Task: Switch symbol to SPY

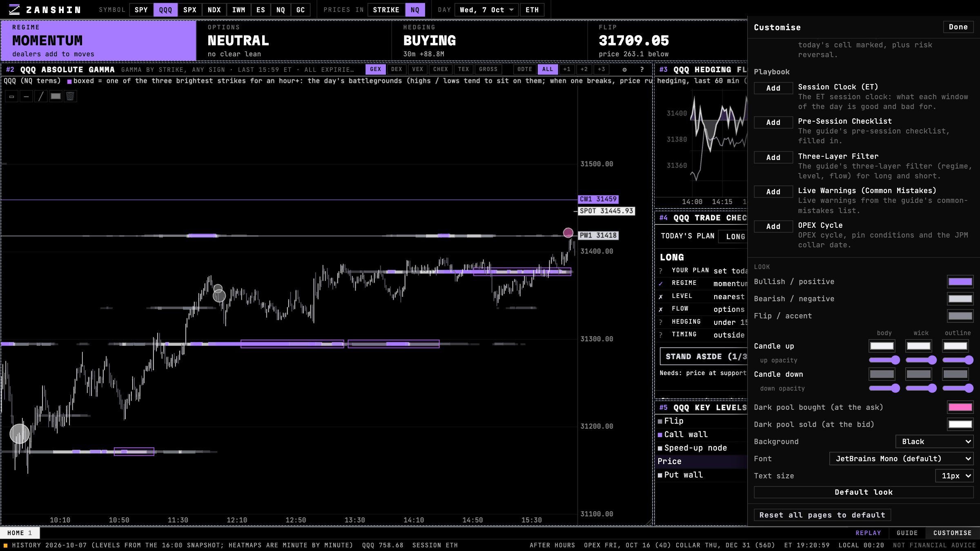Action: coord(141,10)
